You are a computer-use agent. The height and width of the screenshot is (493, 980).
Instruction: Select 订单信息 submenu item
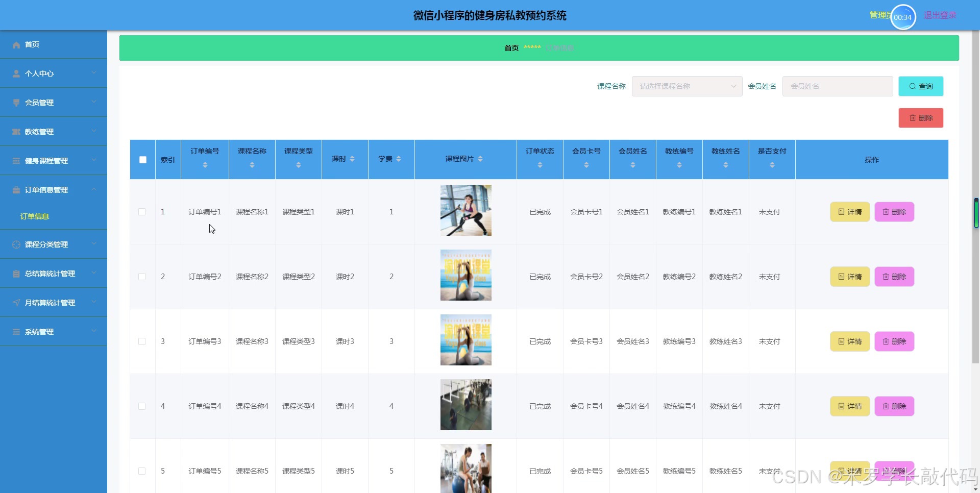35,216
